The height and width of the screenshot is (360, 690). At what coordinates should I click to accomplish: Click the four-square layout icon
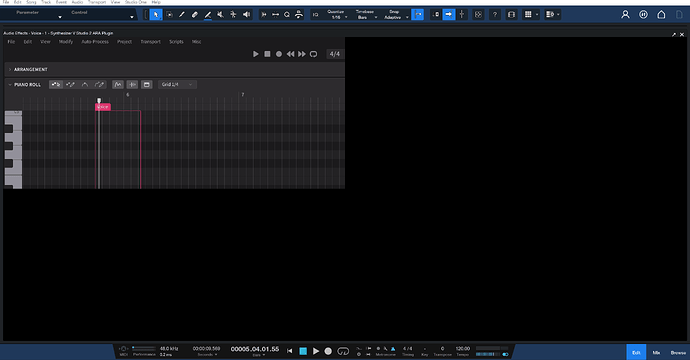point(478,15)
